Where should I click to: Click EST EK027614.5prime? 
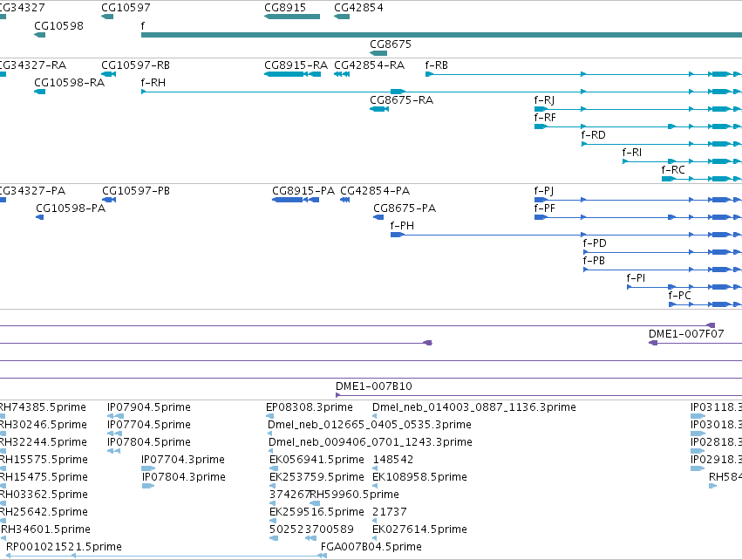pos(419,529)
